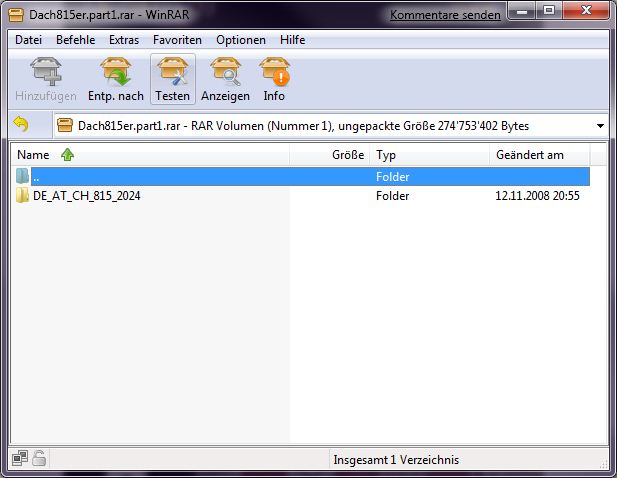Viewport: 617px width, 478px height.
Task: Click the window resize grip in corner
Action: pyautogui.click(x=604, y=463)
